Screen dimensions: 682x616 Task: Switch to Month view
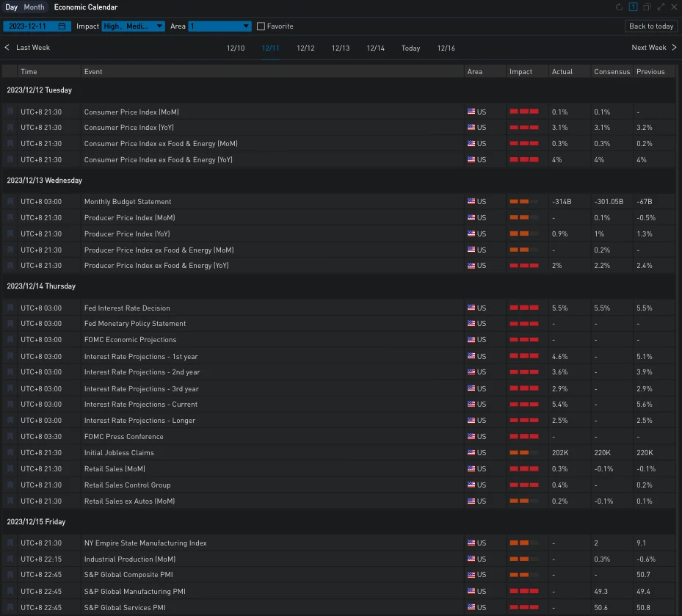[x=34, y=7]
